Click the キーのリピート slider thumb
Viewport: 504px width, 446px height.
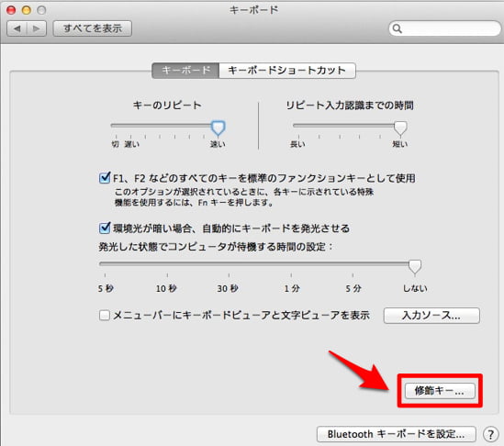click(x=218, y=128)
